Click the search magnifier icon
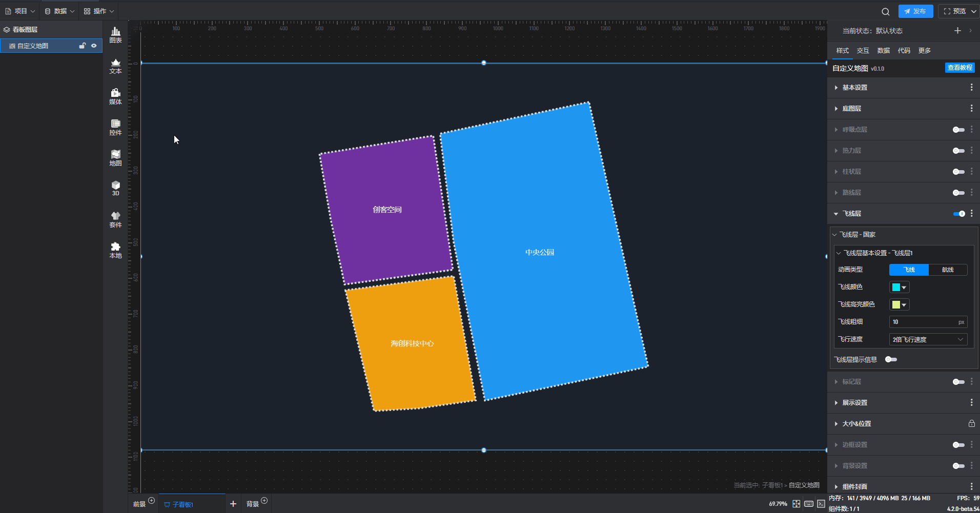Viewport: 980px width, 513px height. coord(885,11)
